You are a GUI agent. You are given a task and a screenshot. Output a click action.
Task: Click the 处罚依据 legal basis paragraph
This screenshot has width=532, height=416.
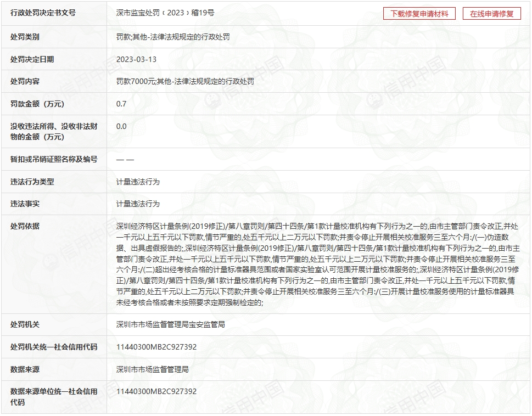tap(315, 264)
